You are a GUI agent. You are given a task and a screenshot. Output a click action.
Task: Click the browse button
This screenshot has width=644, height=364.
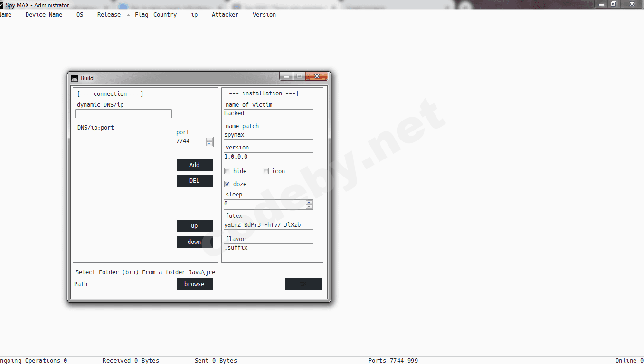coord(195,284)
